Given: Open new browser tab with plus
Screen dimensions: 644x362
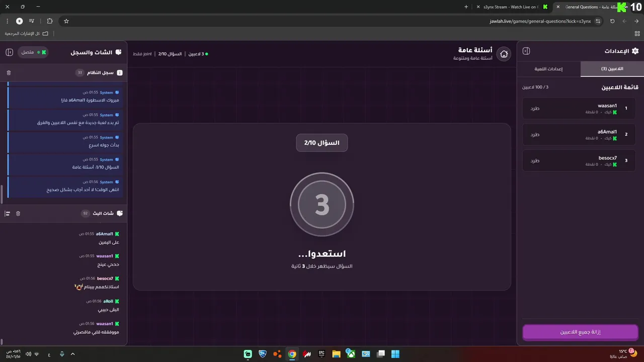Looking at the screenshot, I should 466,7.
